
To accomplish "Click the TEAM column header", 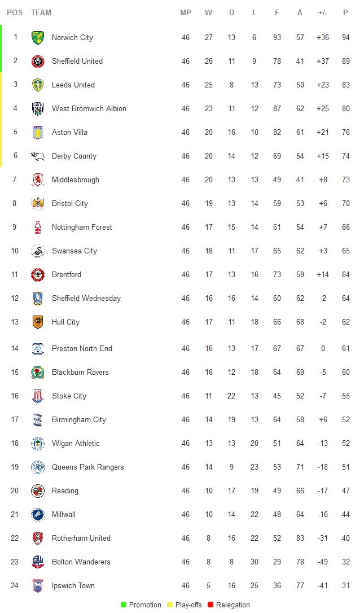I will click(41, 12).
